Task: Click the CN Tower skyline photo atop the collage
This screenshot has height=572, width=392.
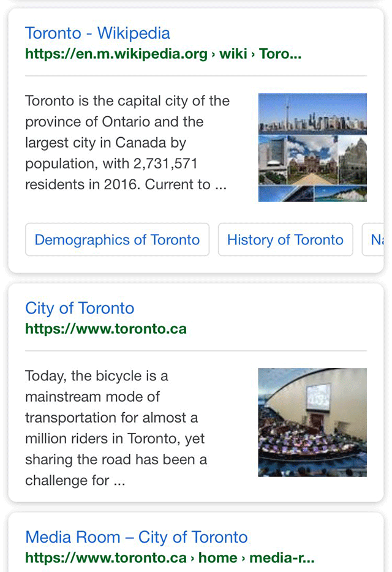Action: 312,114
